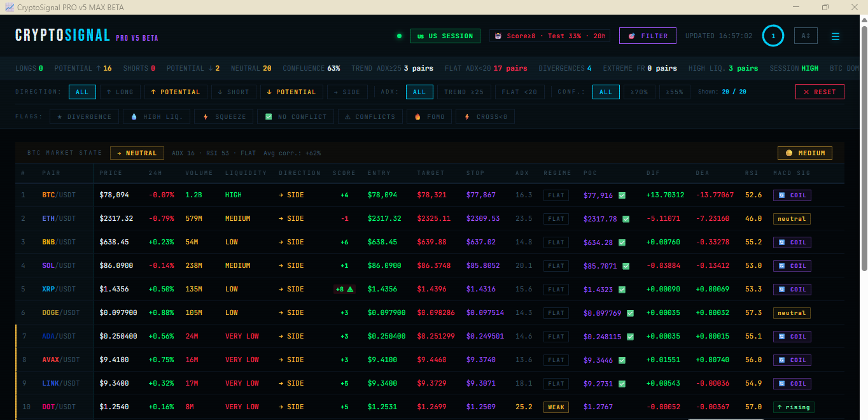Click the COIL signal badge in ADA row
Screen dimensions: 868x420
[792, 337]
